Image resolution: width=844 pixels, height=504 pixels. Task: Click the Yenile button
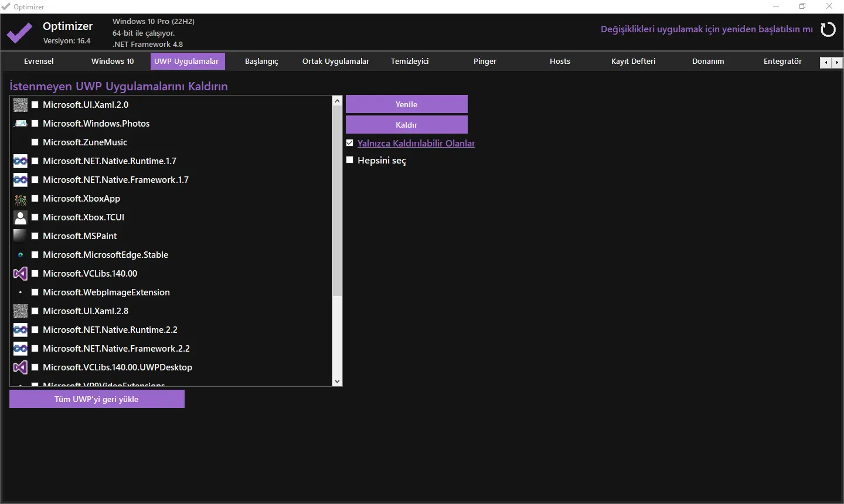pos(407,104)
